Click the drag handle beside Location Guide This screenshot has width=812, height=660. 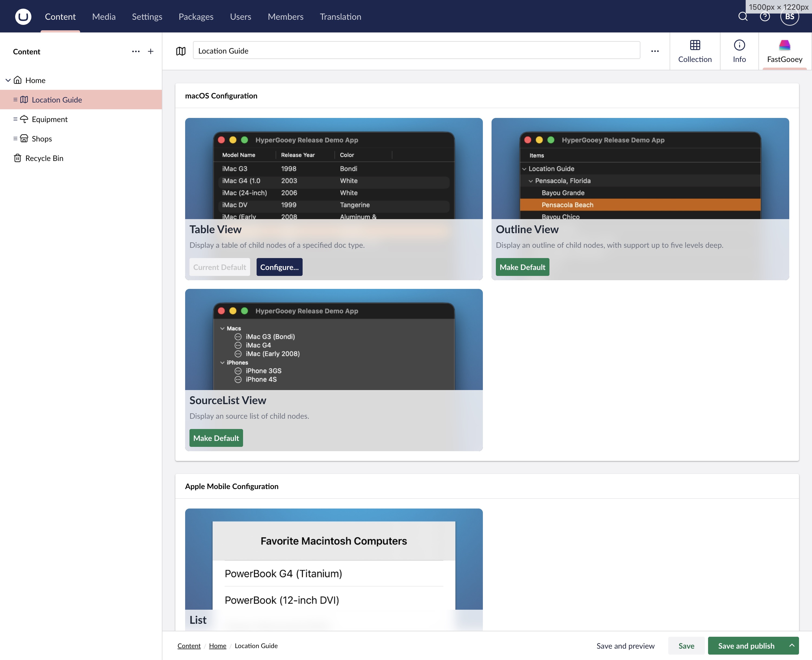(x=15, y=100)
